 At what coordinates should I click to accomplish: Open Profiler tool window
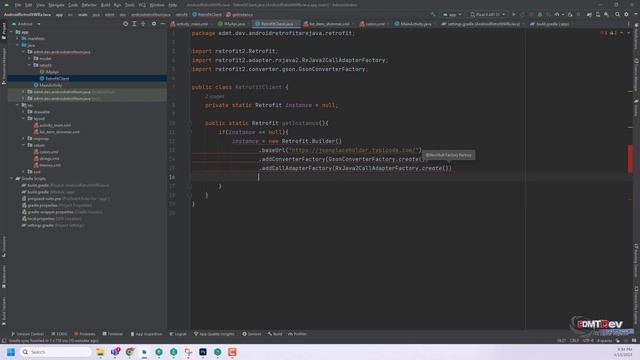click(x=298, y=334)
